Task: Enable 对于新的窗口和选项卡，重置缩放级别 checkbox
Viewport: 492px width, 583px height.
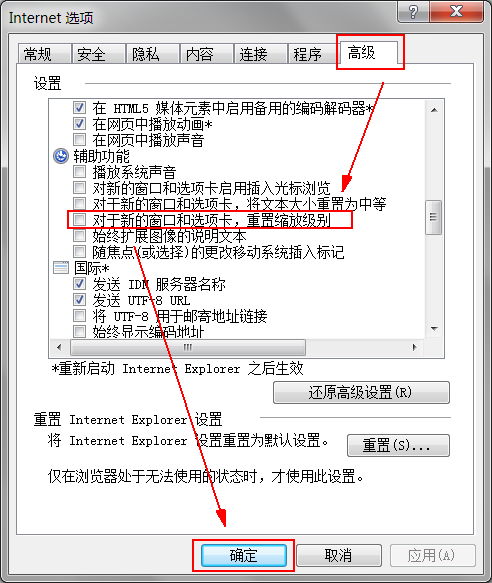Action: click(79, 220)
